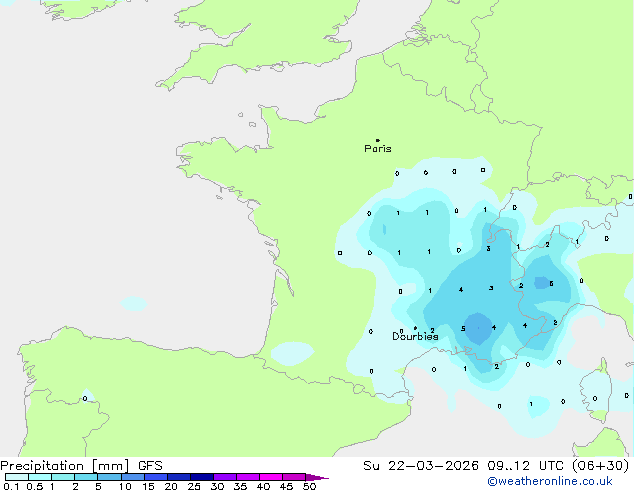Click the legend value label 10
The width and height of the screenshot is (634, 490).
tap(125, 486)
